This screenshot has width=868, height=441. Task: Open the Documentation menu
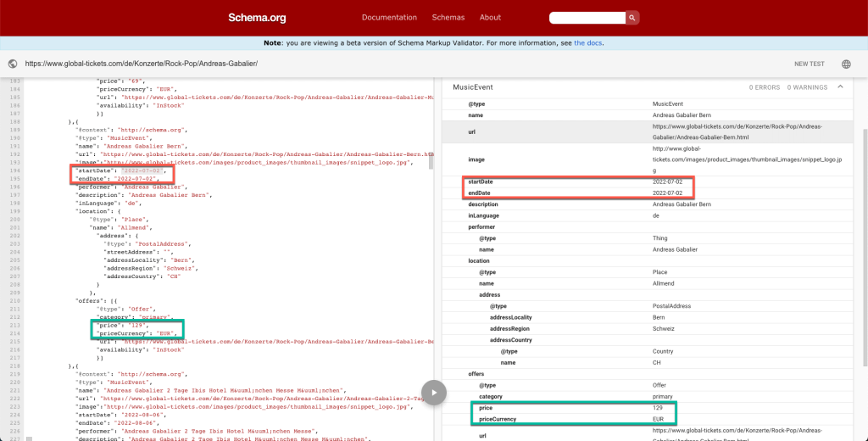pyautogui.click(x=389, y=17)
